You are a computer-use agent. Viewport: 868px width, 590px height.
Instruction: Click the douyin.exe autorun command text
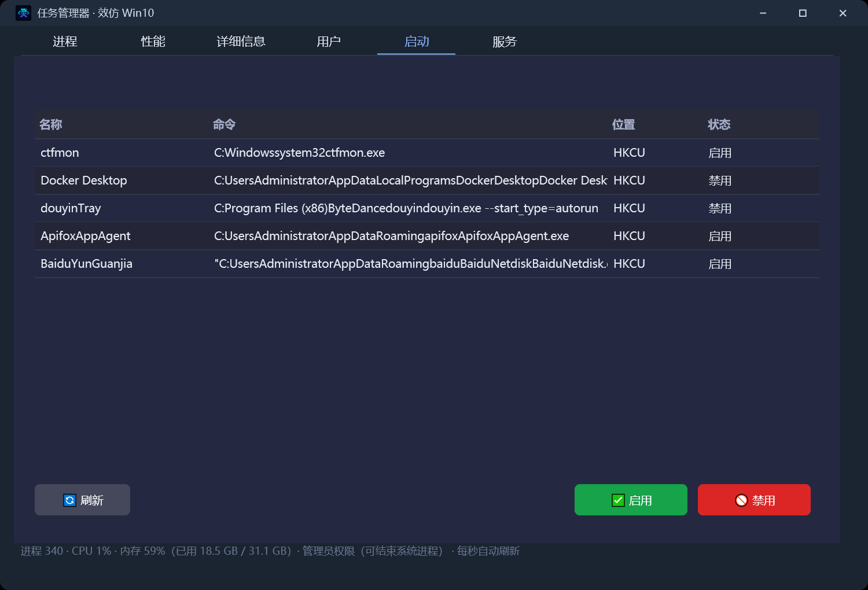pos(406,208)
